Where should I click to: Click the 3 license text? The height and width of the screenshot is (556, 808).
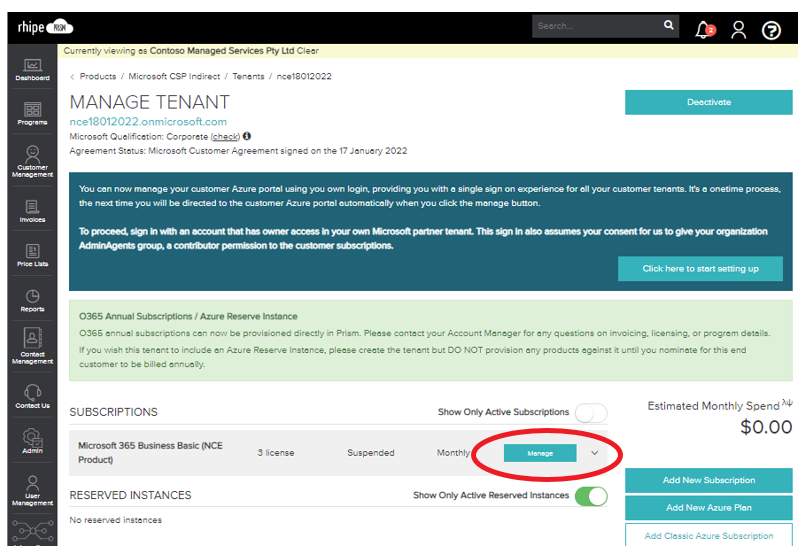(276, 453)
